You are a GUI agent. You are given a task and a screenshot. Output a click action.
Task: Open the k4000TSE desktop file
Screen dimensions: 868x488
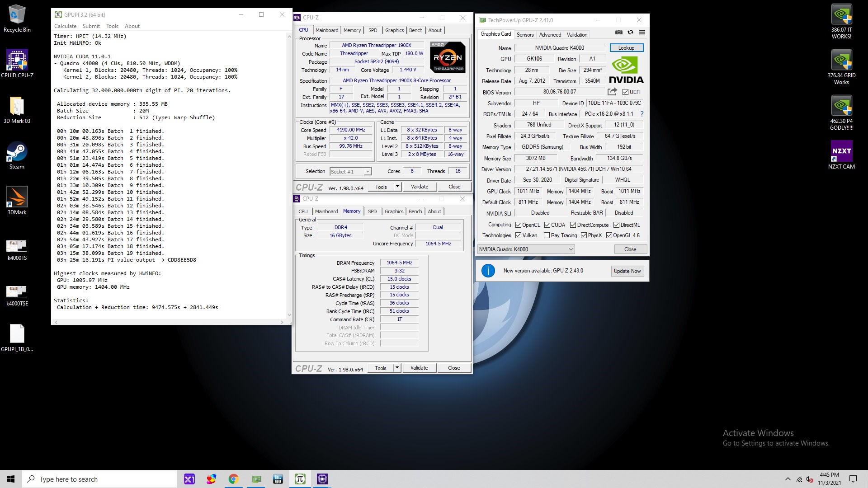(x=17, y=296)
